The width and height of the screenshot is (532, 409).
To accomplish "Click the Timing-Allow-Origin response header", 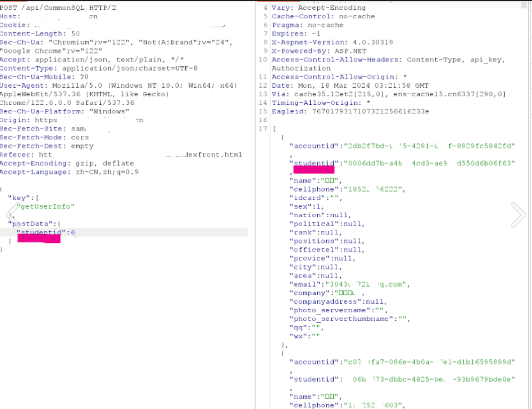I will pos(321,103).
